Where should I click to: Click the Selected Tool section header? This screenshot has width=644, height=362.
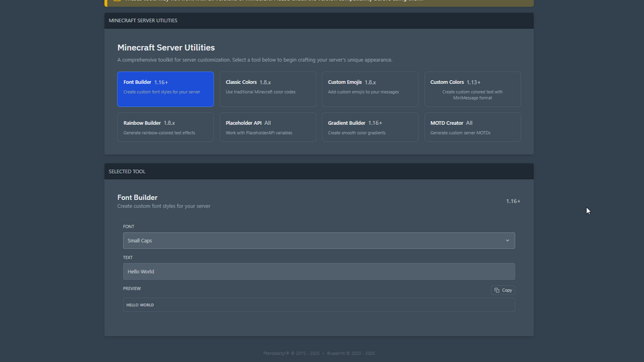(319, 171)
